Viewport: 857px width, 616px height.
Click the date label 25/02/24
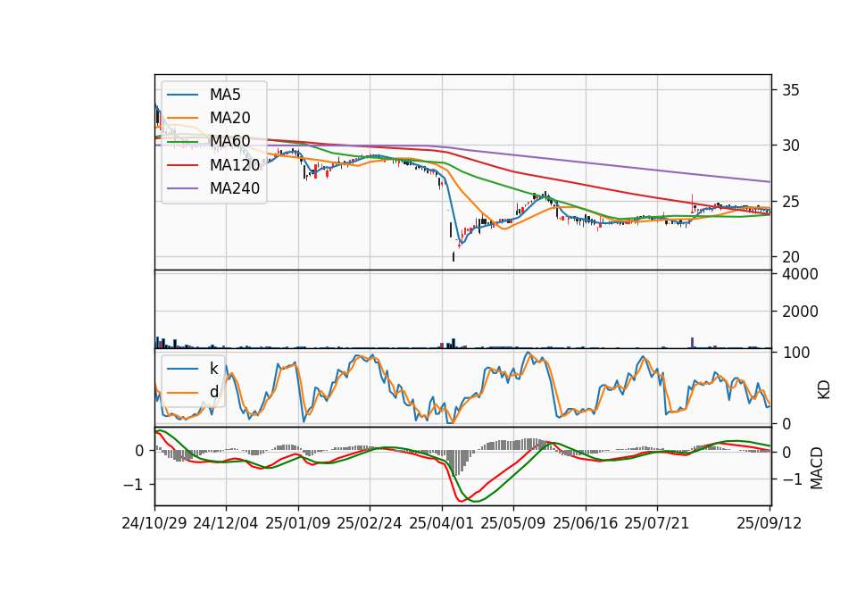pyautogui.click(x=370, y=523)
